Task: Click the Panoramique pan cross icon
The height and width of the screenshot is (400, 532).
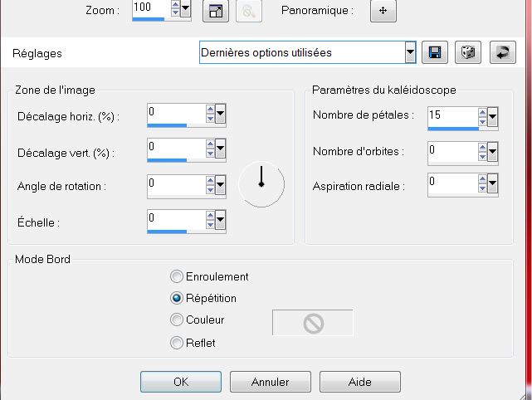Action: pos(383,11)
